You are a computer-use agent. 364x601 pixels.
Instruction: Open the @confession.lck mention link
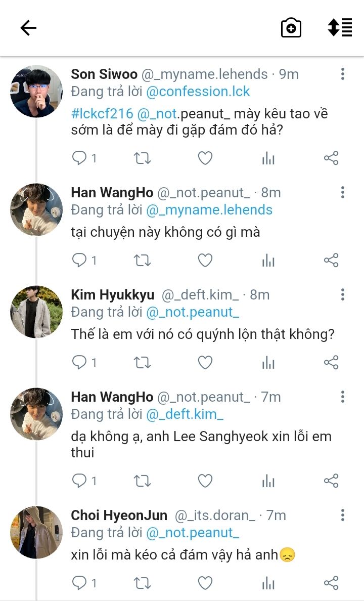198,92
